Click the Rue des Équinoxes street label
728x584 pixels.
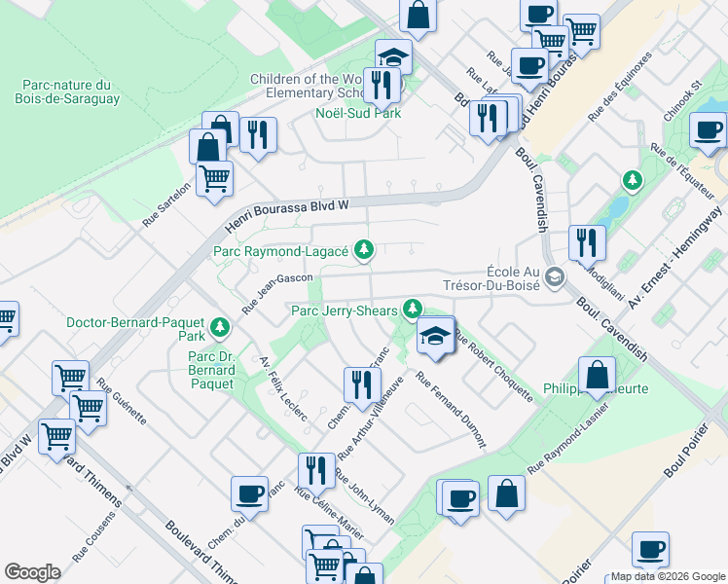coord(619,87)
